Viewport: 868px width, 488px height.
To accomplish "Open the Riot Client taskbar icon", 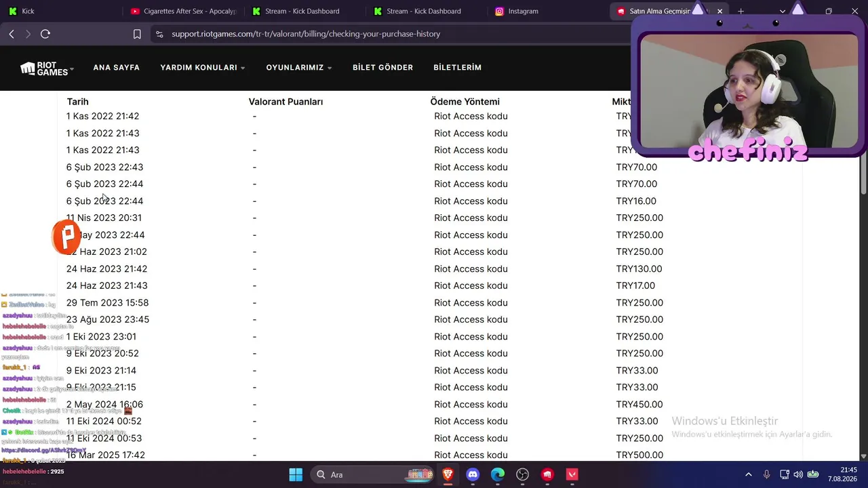I will (x=547, y=474).
